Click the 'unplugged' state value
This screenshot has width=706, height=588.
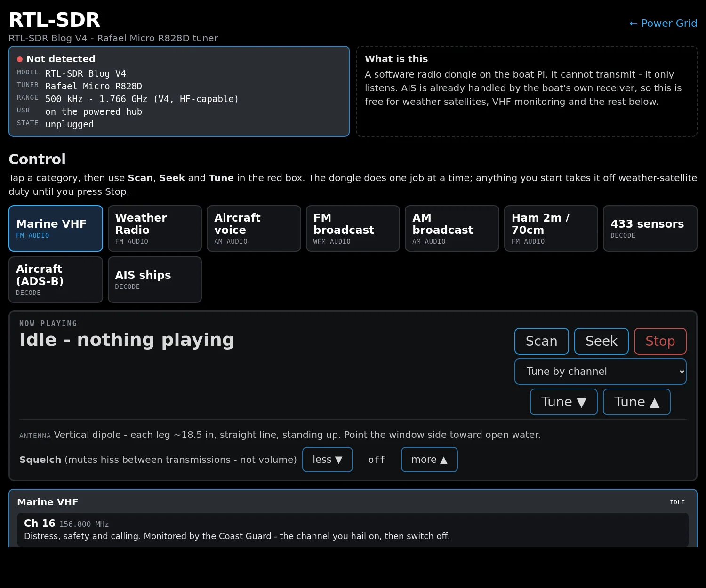69,124
